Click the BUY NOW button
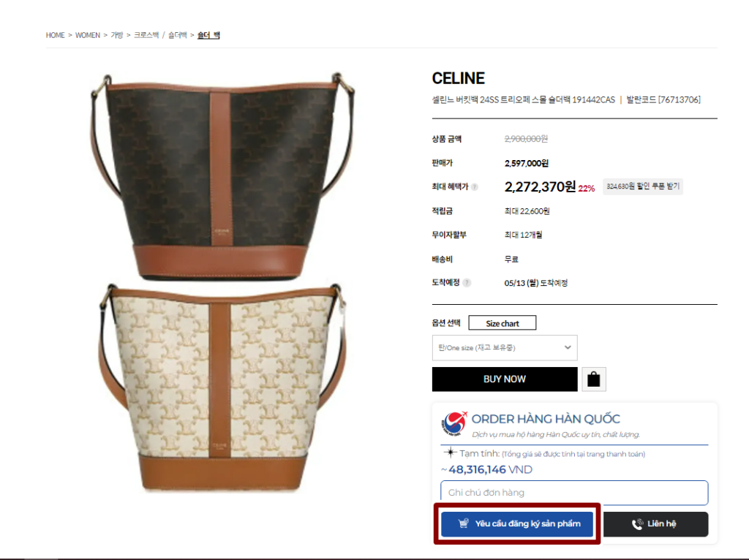Viewport: 749px width, 560px height. pos(505,379)
